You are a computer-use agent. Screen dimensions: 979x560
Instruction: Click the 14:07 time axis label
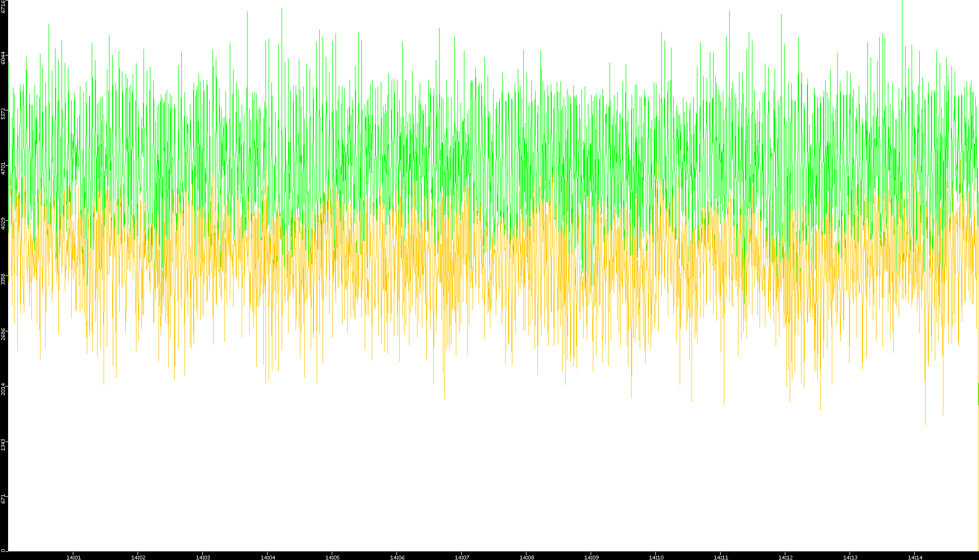click(x=462, y=557)
